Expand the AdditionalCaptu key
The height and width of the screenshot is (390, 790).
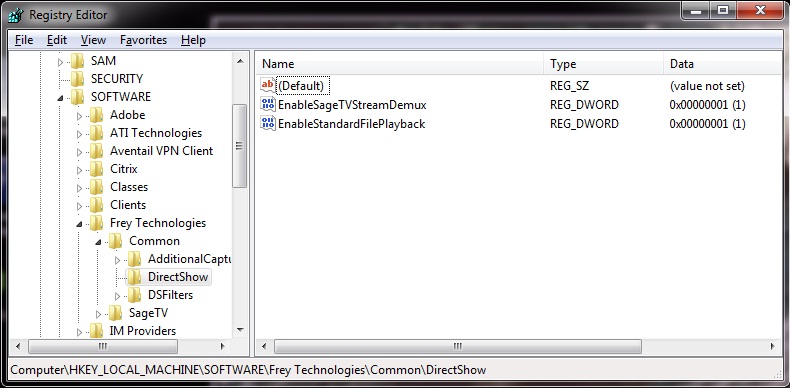pos(117,261)
